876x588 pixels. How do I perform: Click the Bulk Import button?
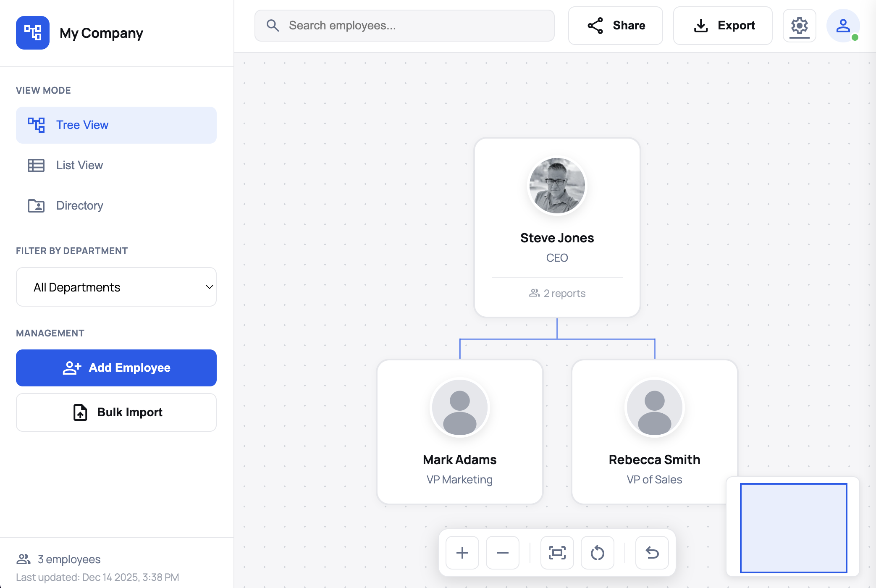(x=116, y=412)
